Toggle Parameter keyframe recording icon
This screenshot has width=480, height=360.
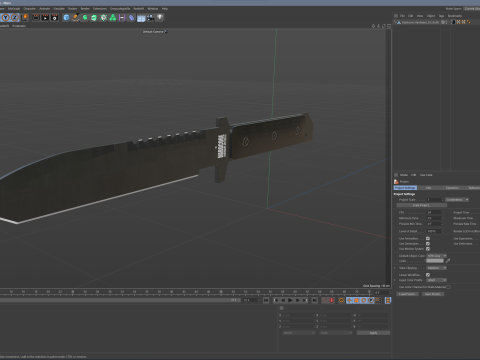pyautogui.click(x=371, y=300)
